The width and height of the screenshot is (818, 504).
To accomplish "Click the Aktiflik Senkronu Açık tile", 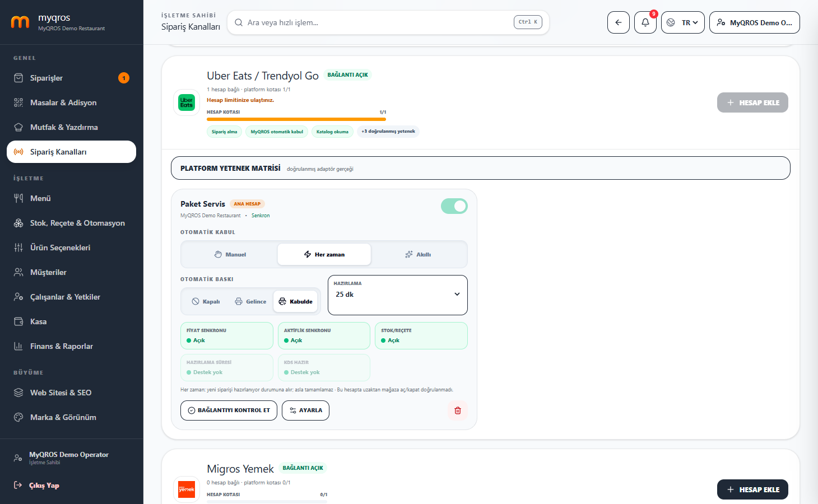I will [x=324, y=335].
